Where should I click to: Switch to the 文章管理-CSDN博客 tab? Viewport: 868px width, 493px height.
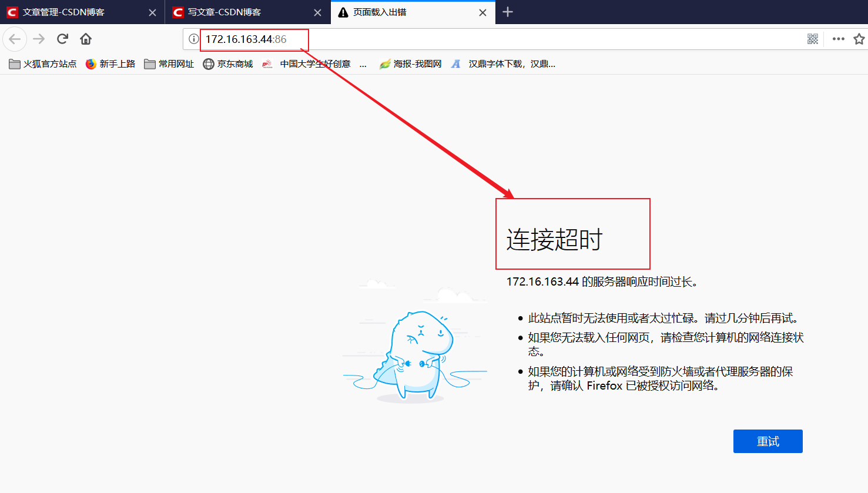71,12
